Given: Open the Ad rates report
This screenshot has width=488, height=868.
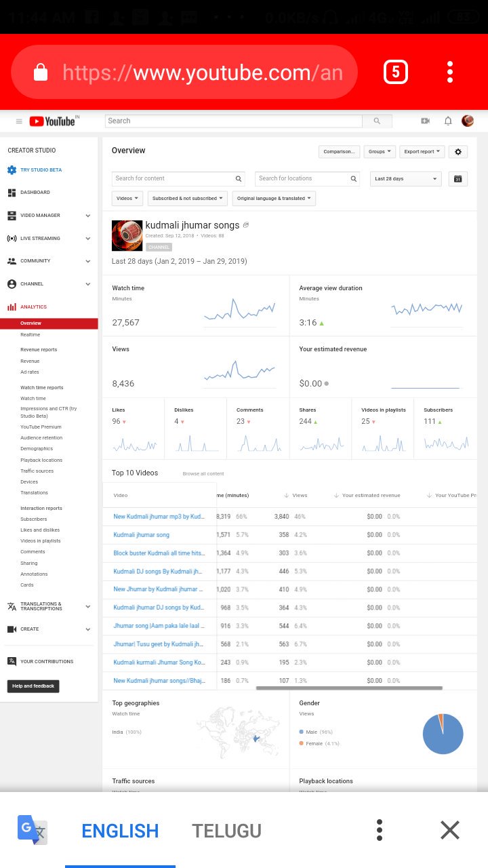Looking at the screenshot, I should pos(29,372).
